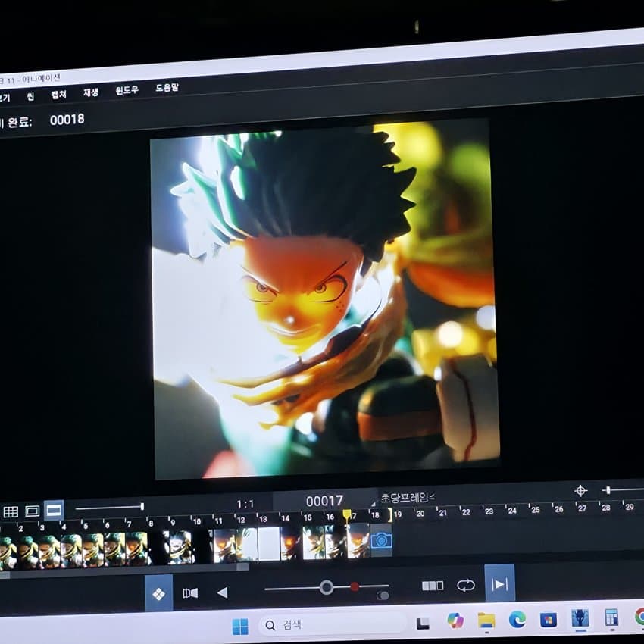
Task: Click the Windows taskbar 검색 search box
Action: [x=332, y=624]
